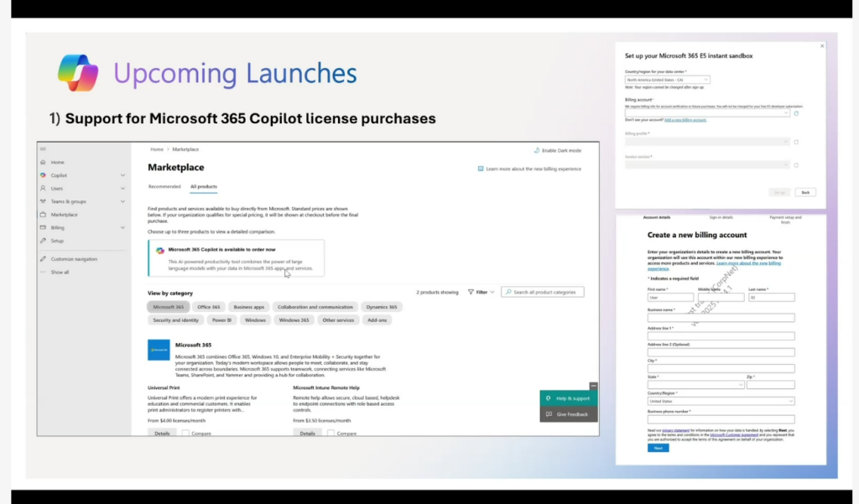The image size is (859, 504).
Task: Select the Dynamics 365 category pill
Action: pos(382,307)
